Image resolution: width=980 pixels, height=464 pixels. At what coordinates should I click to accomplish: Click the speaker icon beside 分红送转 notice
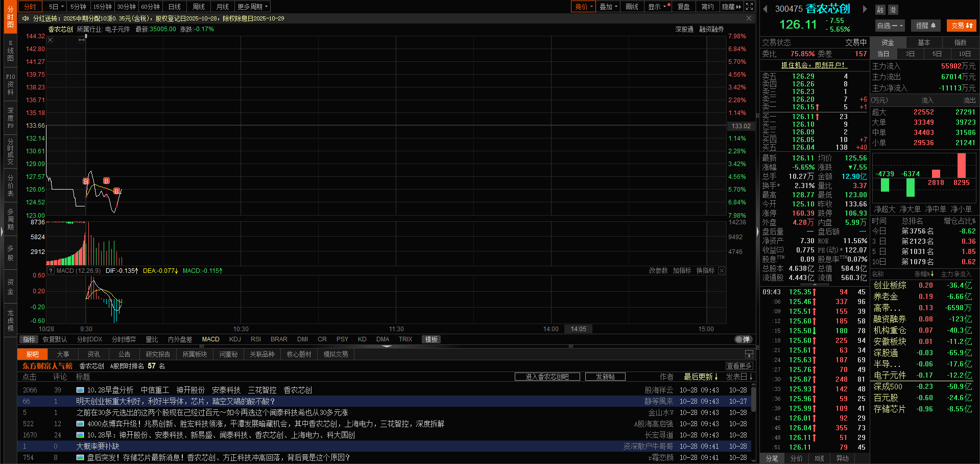tap(26, 18)
